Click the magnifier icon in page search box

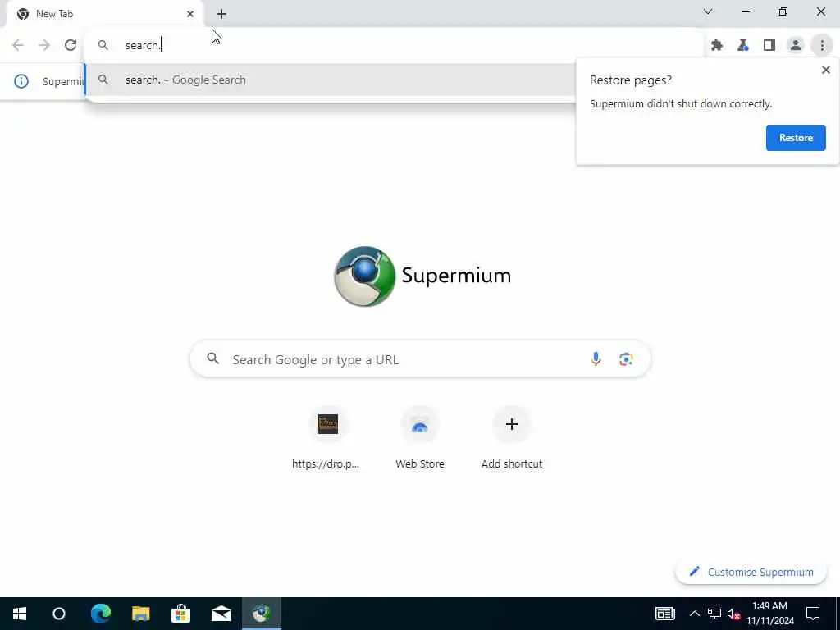213,358
